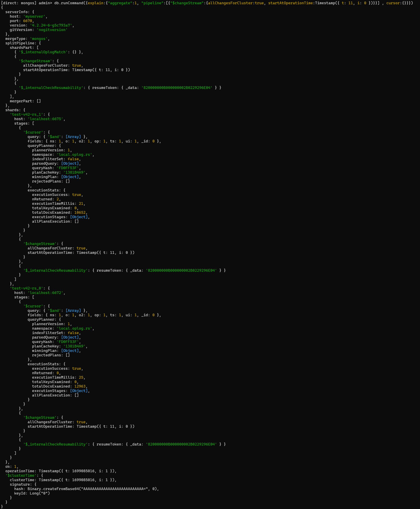420x509 pixels.
Task: Click the 'hash: Binary.createFromBase64' line
Action: tap(87, 489)
